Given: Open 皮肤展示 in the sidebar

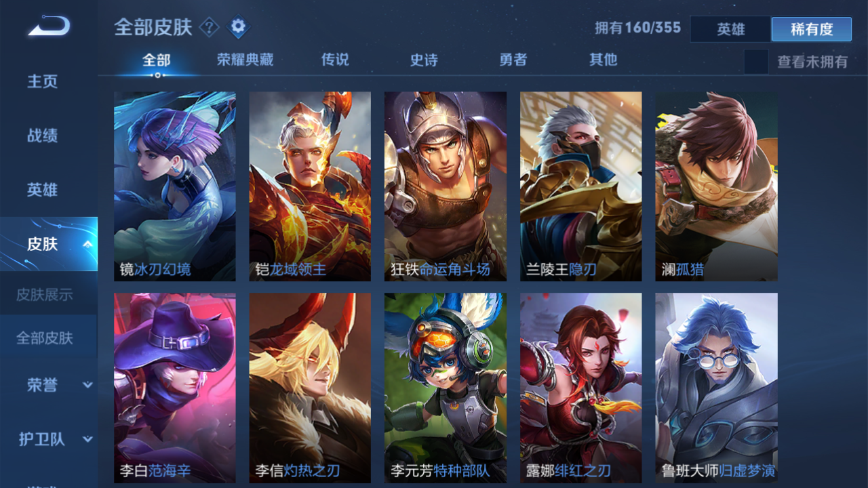Looking at the screenshot, I should tap(45, 295).
